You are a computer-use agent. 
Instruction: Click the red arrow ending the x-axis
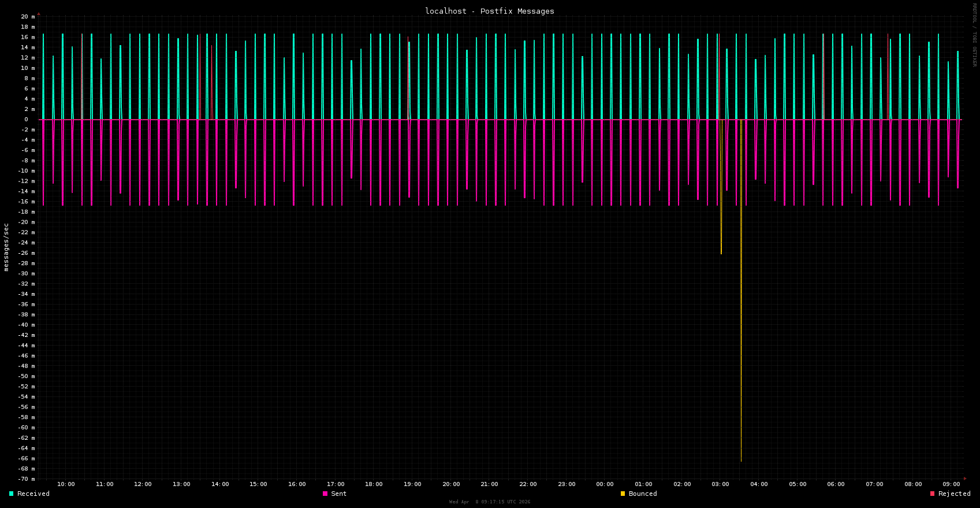tap(965, 479)
